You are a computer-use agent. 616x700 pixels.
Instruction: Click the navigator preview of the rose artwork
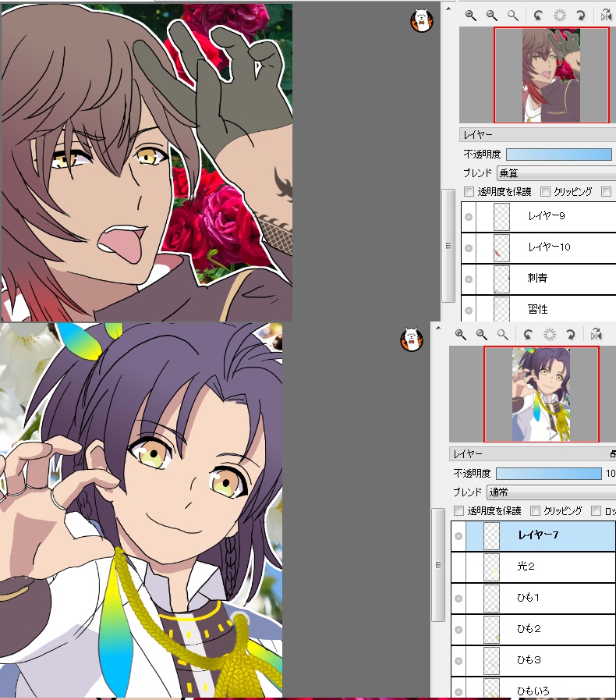point(551,75)
